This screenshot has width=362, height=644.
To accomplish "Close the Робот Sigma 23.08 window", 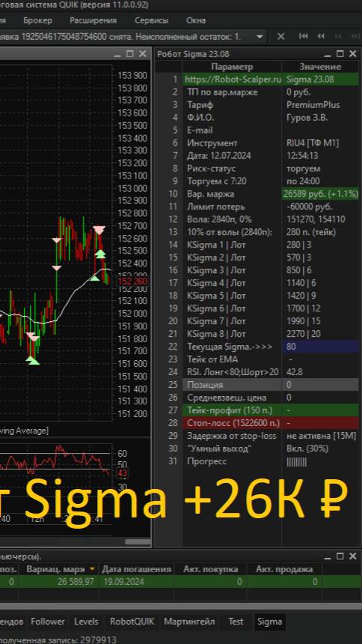I will pos(352,54).
